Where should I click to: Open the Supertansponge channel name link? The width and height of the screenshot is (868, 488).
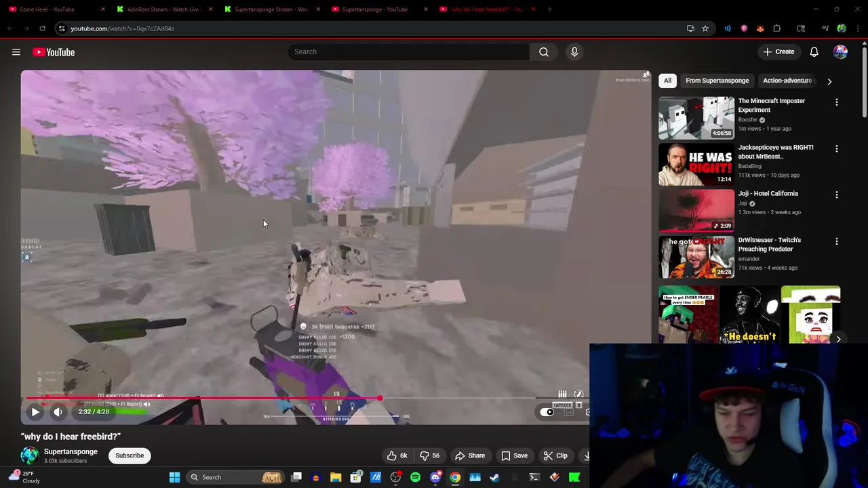point(71,451)
